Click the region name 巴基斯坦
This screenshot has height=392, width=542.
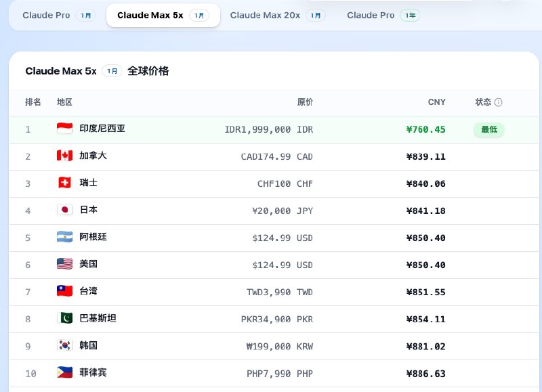(98, 318)
